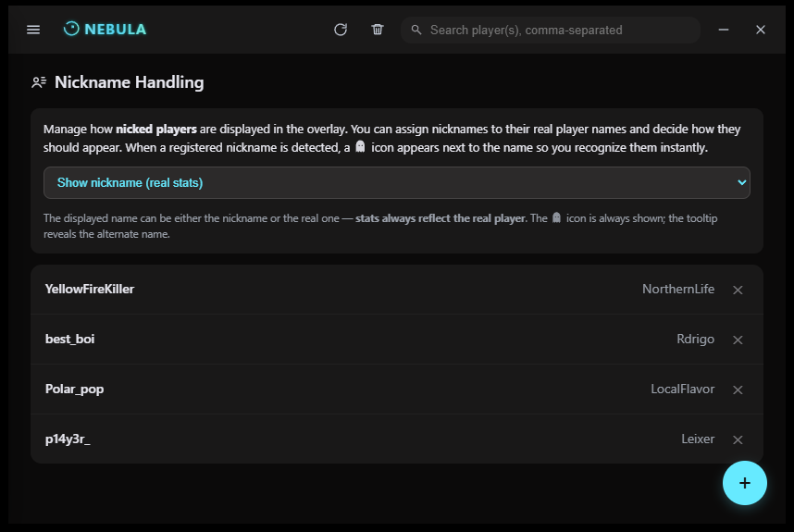Select the YellowFireKiller nickname label
The image size is (794, 532).
coord(90,289)
